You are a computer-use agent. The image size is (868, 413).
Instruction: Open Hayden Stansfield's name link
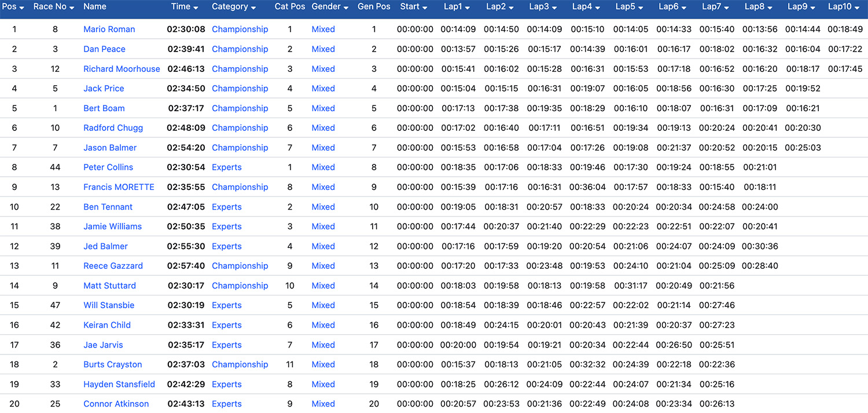pos(119,383)
